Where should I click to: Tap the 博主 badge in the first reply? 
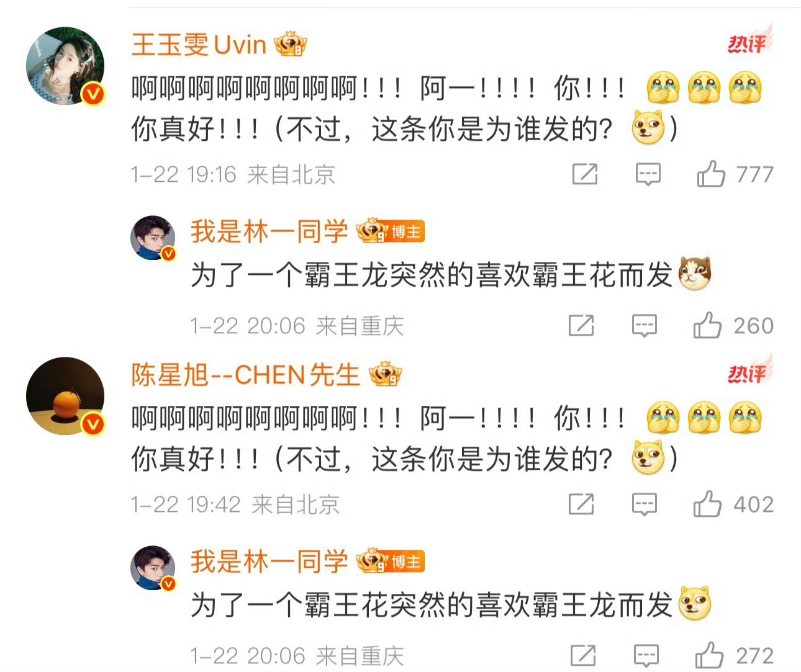click(406, 232)
